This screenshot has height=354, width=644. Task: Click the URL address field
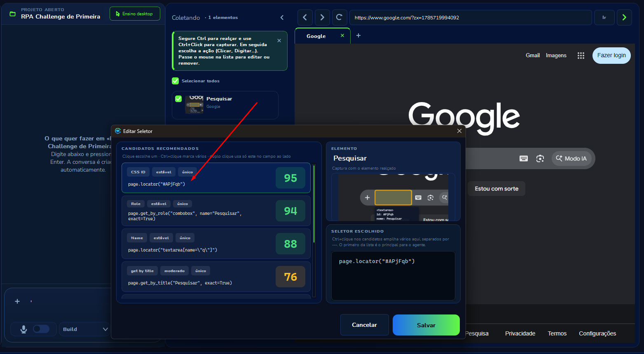(471, 17)
